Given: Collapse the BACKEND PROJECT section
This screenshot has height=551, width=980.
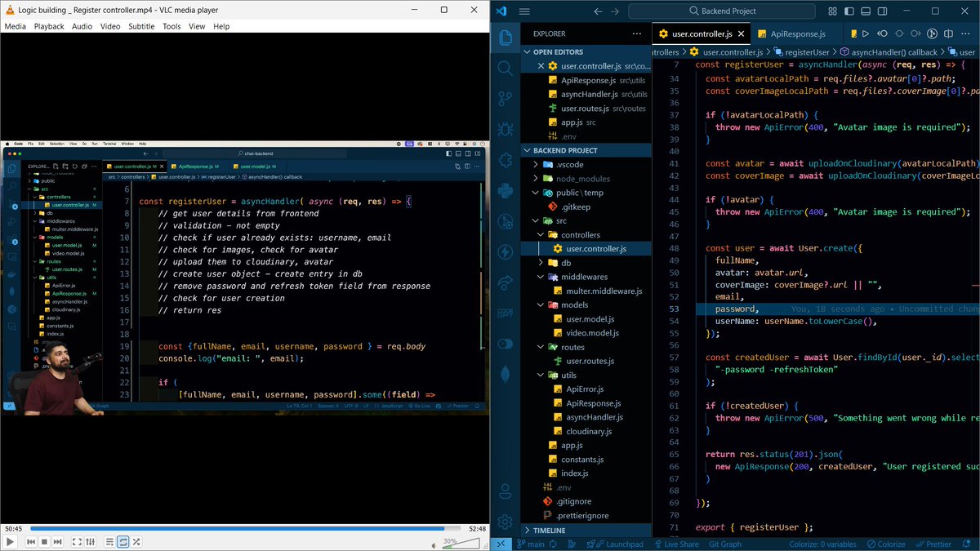Looking at the screenshot, I should click(x=586, y=150).
